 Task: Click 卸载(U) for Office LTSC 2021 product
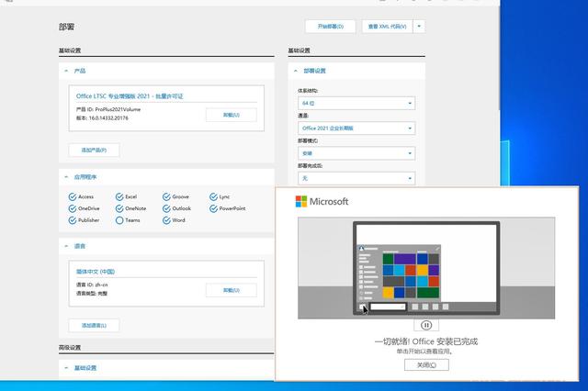[x=231, y=115]
